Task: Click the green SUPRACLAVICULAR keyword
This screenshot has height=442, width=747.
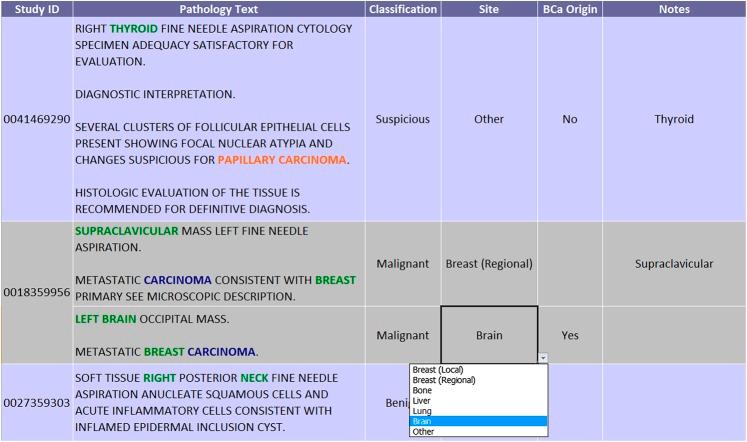Action: point(127,231)
